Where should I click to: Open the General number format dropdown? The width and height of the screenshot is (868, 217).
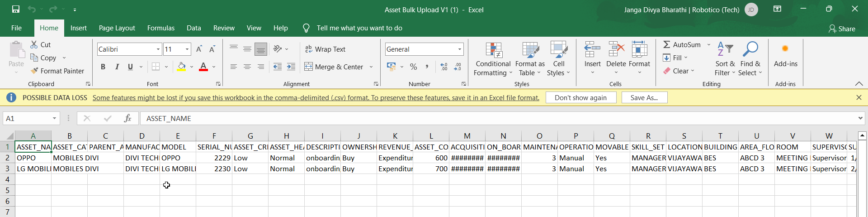[460, 49]
